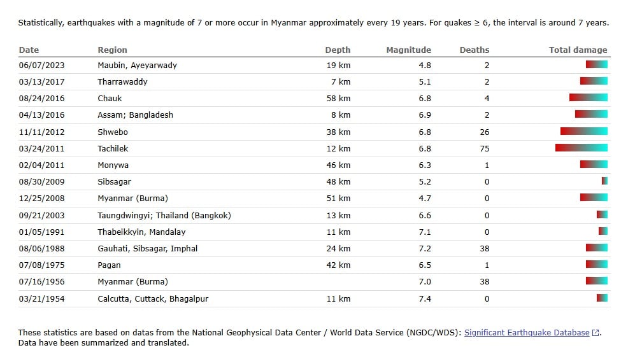Select the date 03/21/1954
This screenshot has height=364, width=628.
click(41, 299)
